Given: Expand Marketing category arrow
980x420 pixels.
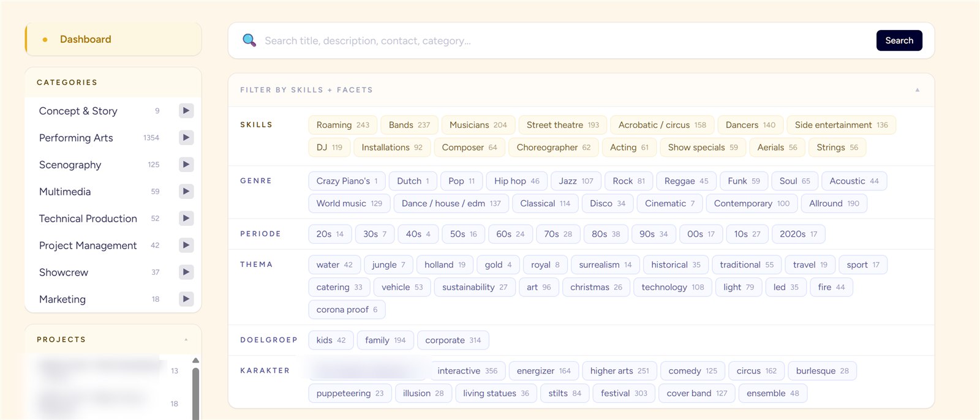Looking at the screenshot, I should pos(186,299).
